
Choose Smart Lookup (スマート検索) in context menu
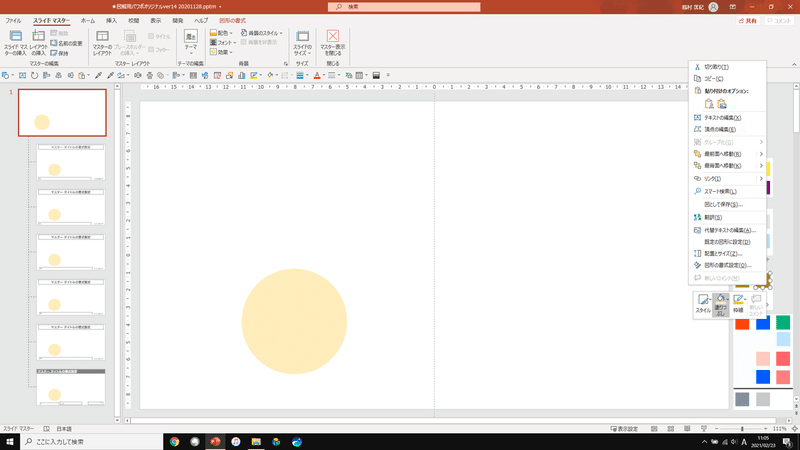(x=727, y=191)
